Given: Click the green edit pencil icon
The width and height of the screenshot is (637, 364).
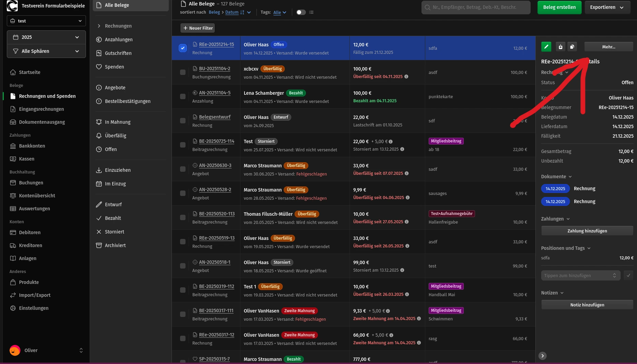Looking at the screenshot, I should pos(546,47).
